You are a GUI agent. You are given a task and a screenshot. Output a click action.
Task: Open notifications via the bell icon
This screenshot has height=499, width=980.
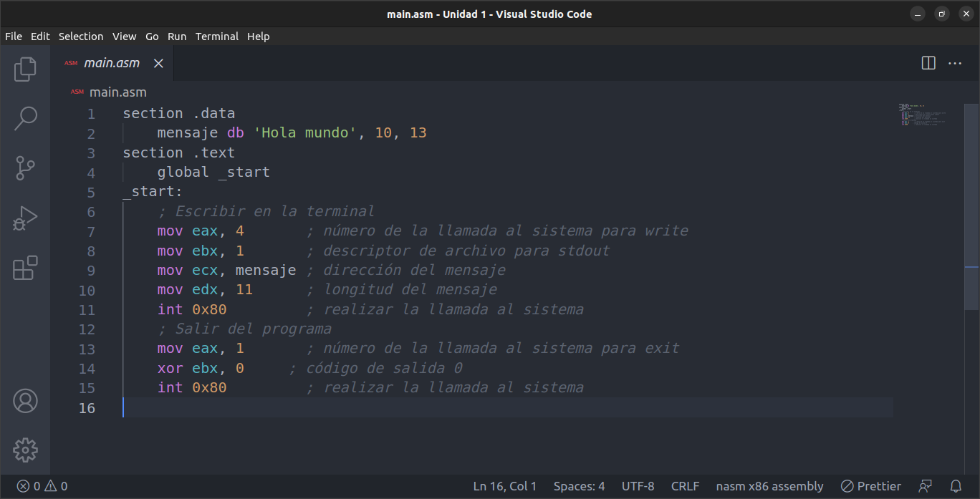(956, 485)
